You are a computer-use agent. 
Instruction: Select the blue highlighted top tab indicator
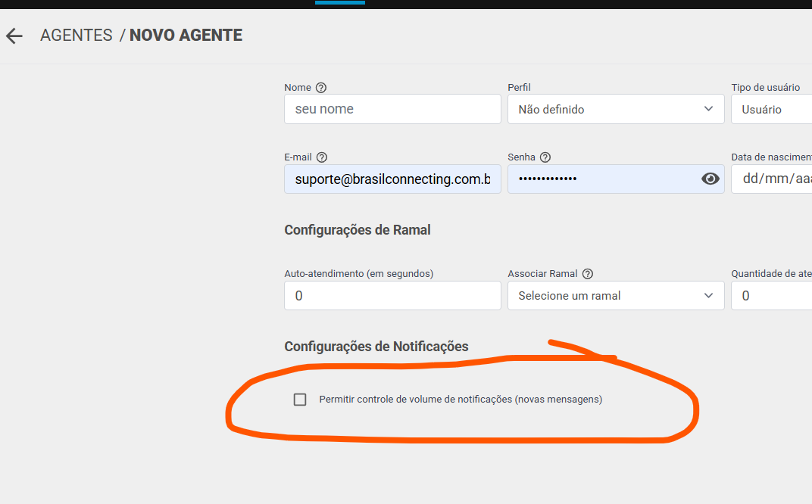coord(339,2)
